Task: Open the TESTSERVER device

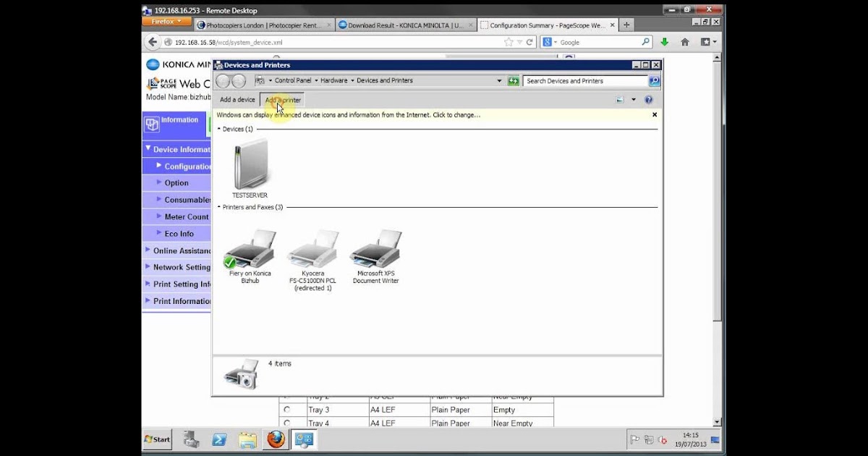Action: tap(250, 168)
